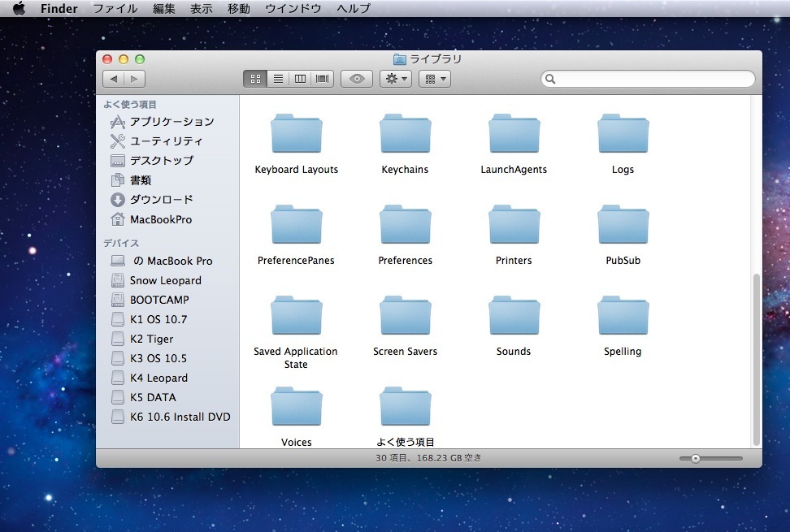The height and width of the screenshot is (532, 790).
Task: Select the Preferences folder icon
Action: pyautogui.click(x=405, y=226)
